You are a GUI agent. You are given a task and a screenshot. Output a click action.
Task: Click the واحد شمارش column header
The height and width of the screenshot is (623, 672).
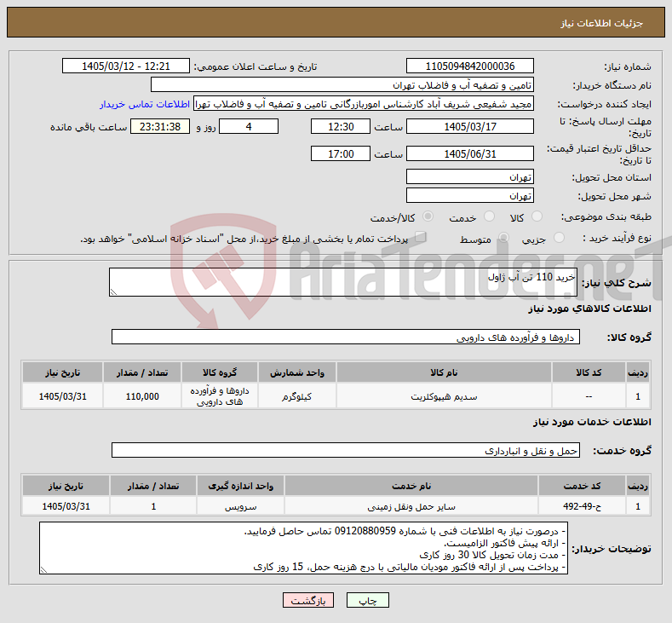pos(296,372)
